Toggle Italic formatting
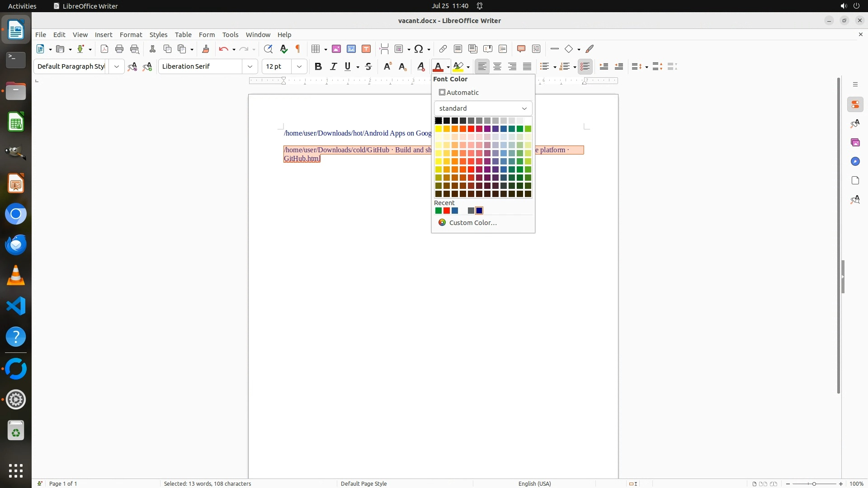 (x=333, y=66)
